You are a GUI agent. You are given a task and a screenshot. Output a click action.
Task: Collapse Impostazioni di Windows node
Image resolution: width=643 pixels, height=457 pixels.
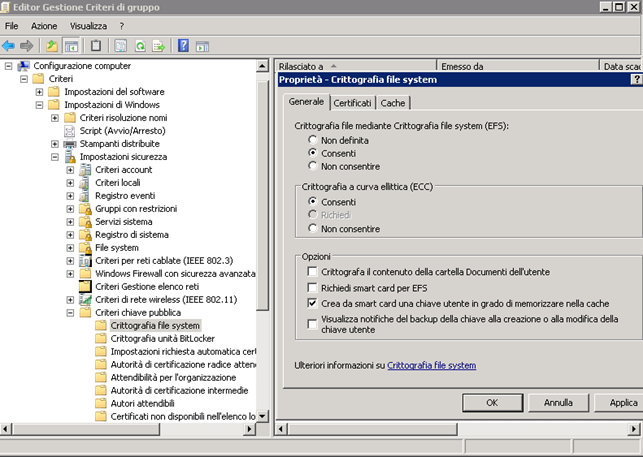point(39,105)
